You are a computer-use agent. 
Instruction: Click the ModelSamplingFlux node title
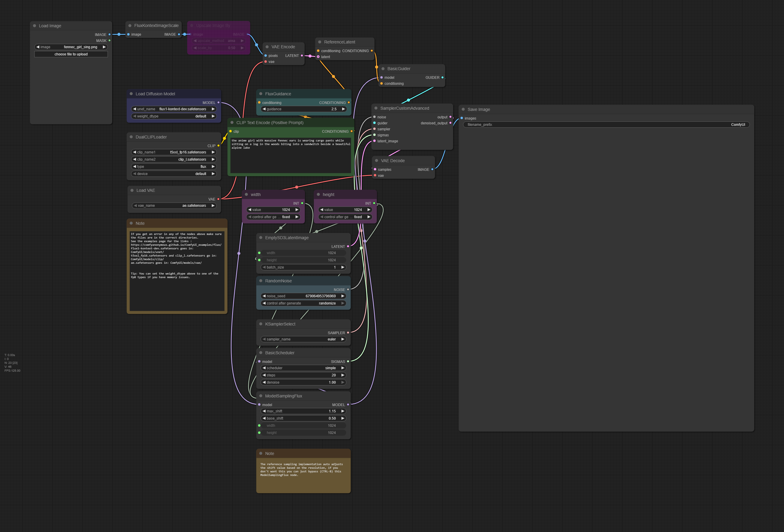(x=283, y=396)
